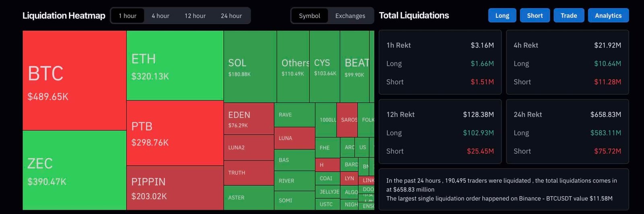Image resolution: width=644 pixels, height=214 pixels.
Task: Click the ETH $320.13K tile
Action: (175, 66)
